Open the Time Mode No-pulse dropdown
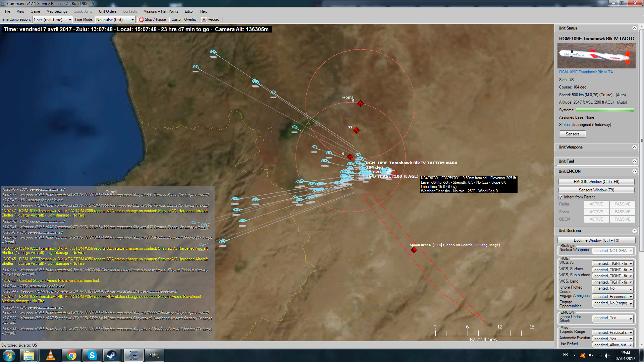644x362 pixels. pyautogui.click(x=115, y=20)
